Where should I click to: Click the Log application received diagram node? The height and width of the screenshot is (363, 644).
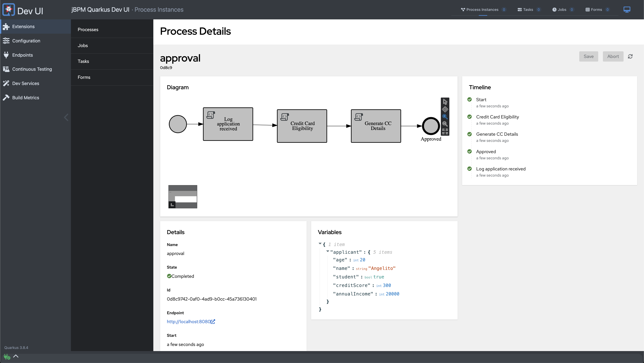(228, 124)
